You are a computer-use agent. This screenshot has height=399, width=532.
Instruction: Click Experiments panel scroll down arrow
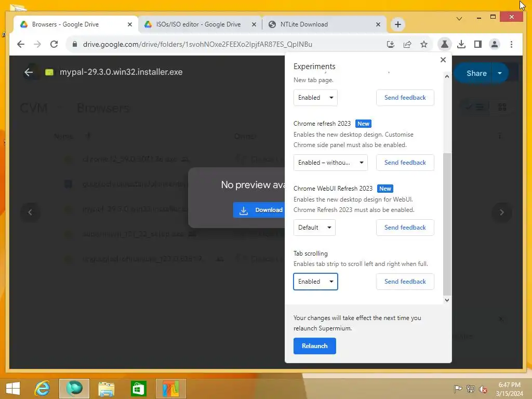(447, 300)
